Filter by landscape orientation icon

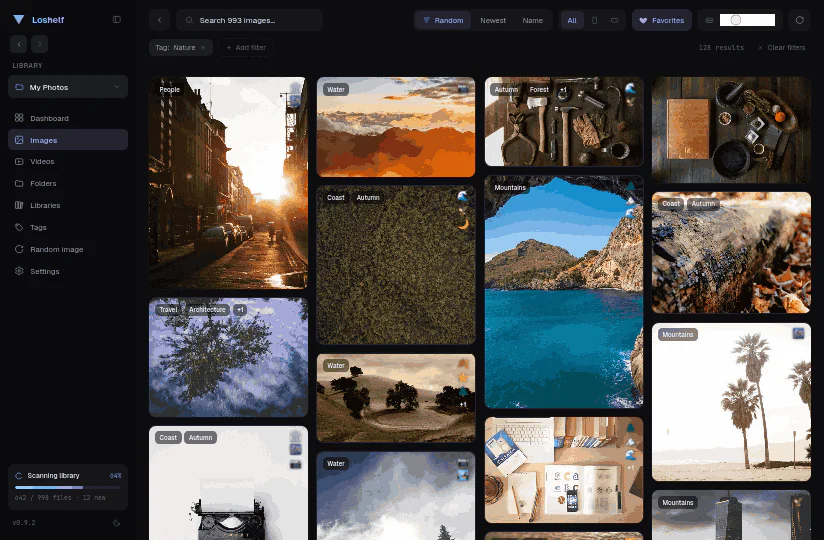(614, 20)
